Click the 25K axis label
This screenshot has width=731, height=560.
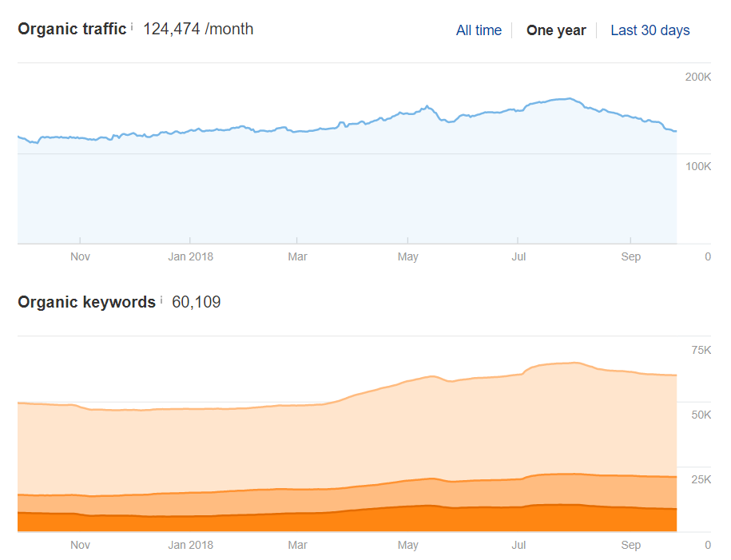[x=701, y=479]
